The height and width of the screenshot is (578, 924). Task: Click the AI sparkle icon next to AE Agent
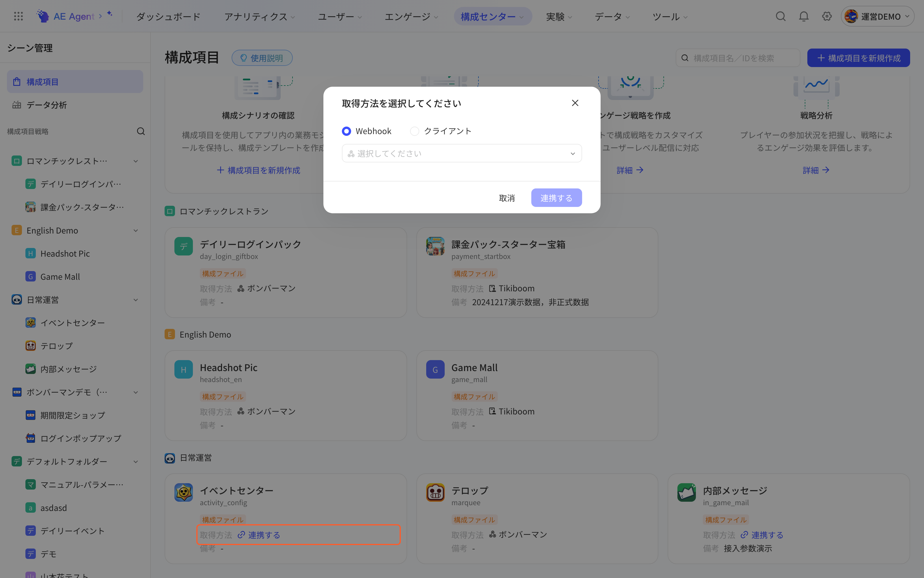click(x=110, y=14)
